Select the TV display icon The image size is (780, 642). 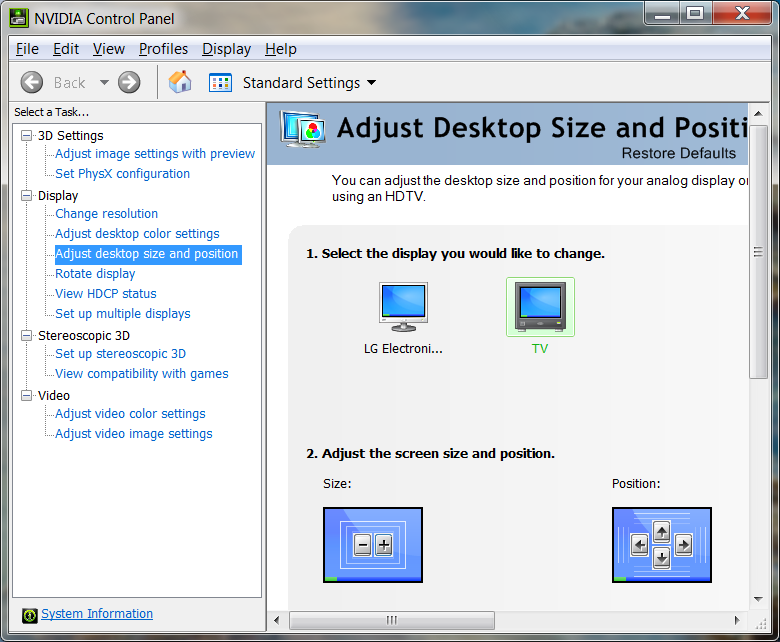540,307
